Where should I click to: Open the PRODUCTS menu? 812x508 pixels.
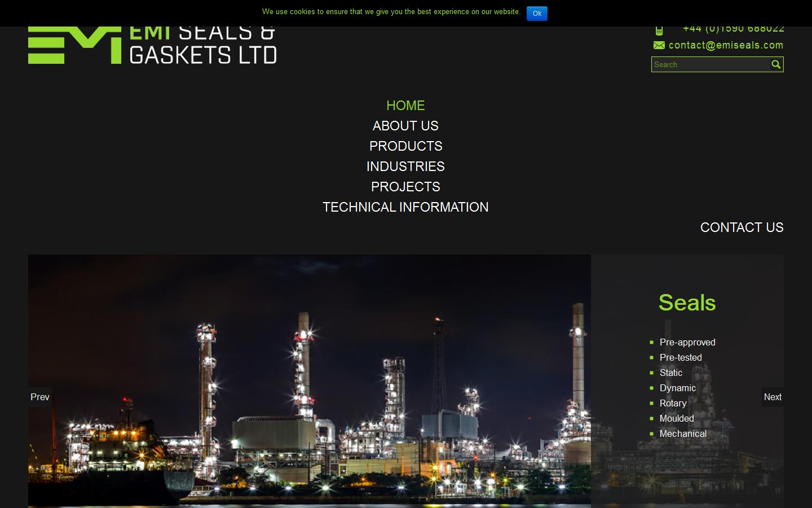tap(405, 146)
